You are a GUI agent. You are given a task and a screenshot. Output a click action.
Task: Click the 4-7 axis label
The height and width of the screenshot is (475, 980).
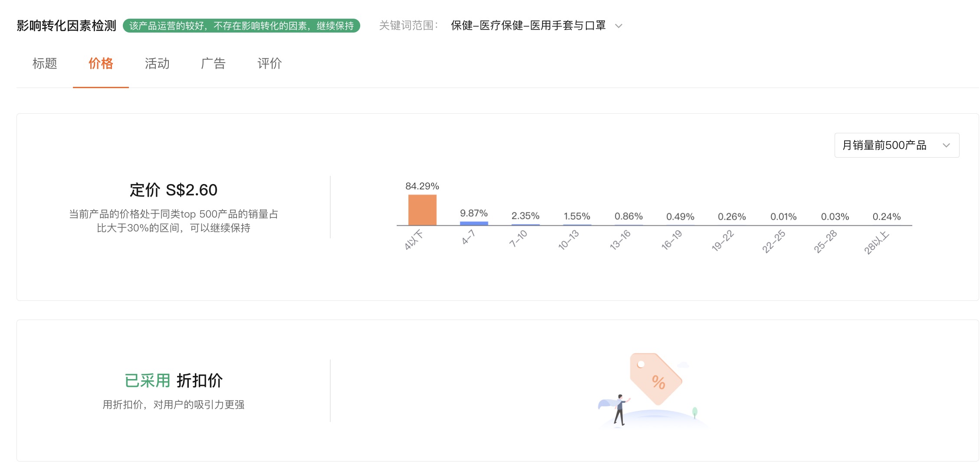(468, 237)
